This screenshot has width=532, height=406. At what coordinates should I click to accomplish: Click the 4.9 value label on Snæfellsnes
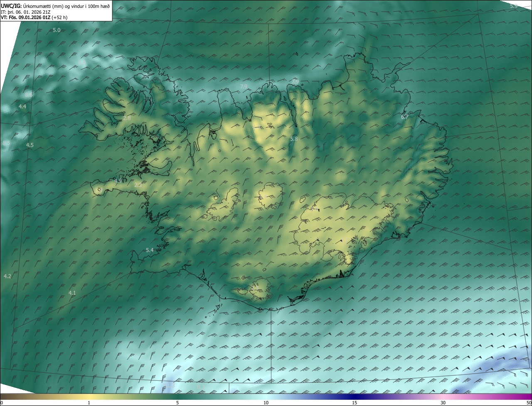click(118, 181)
